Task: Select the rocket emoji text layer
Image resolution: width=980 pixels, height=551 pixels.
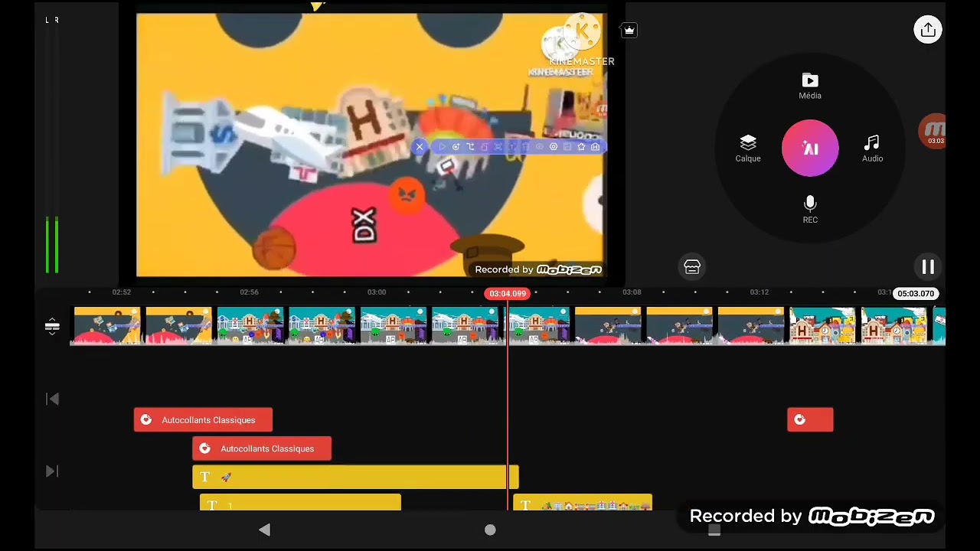Action: coord(355,477)
